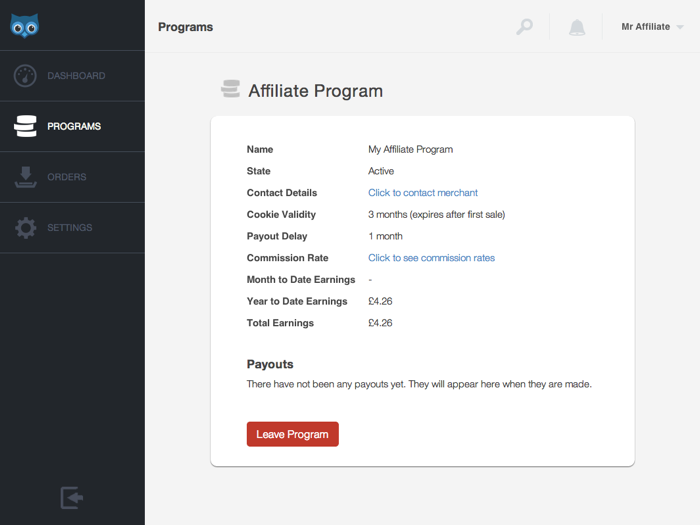This screenshot has height=525, width=700.
Task: Click the owl logo icon
Action: [25, 26]
